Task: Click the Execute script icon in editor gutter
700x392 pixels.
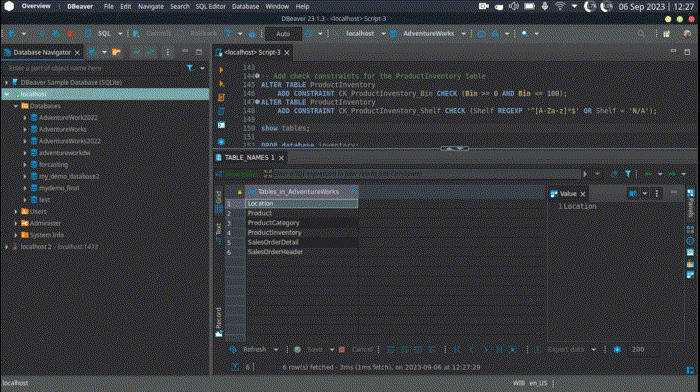Action: pyautogui.click(x=221, y=97)
